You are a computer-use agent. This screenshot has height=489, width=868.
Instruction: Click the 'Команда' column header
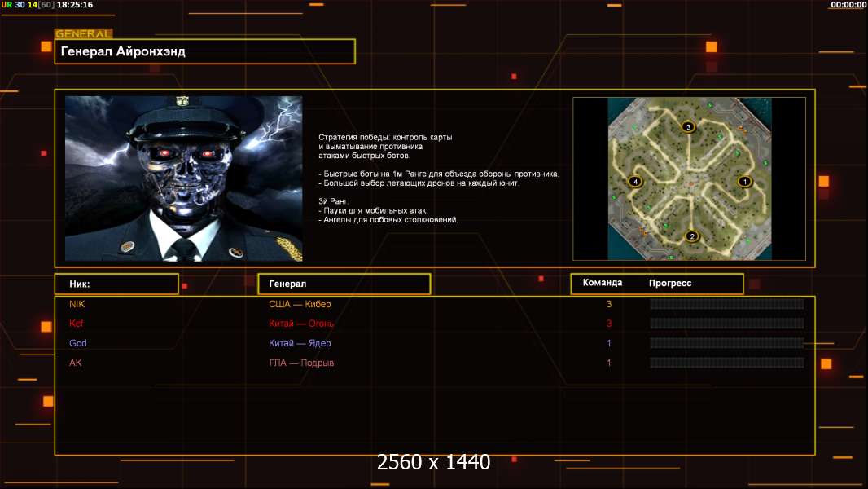603,283
